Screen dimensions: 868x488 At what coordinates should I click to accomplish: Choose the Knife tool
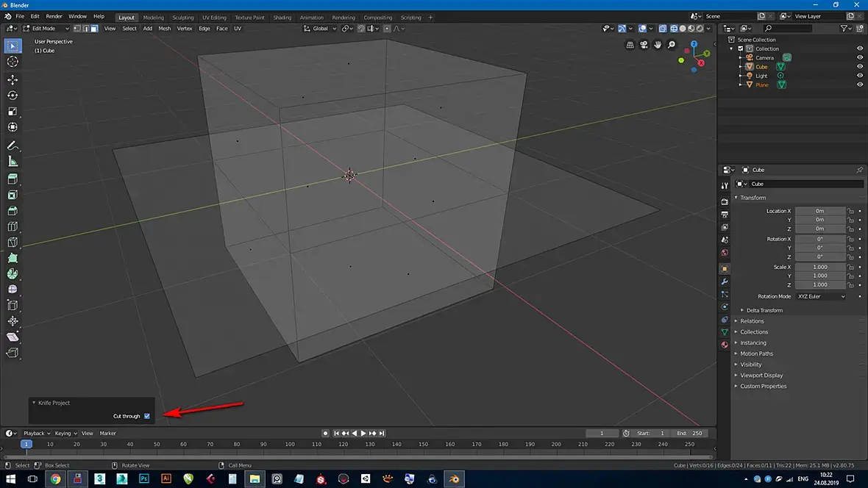tap(13, 242)
